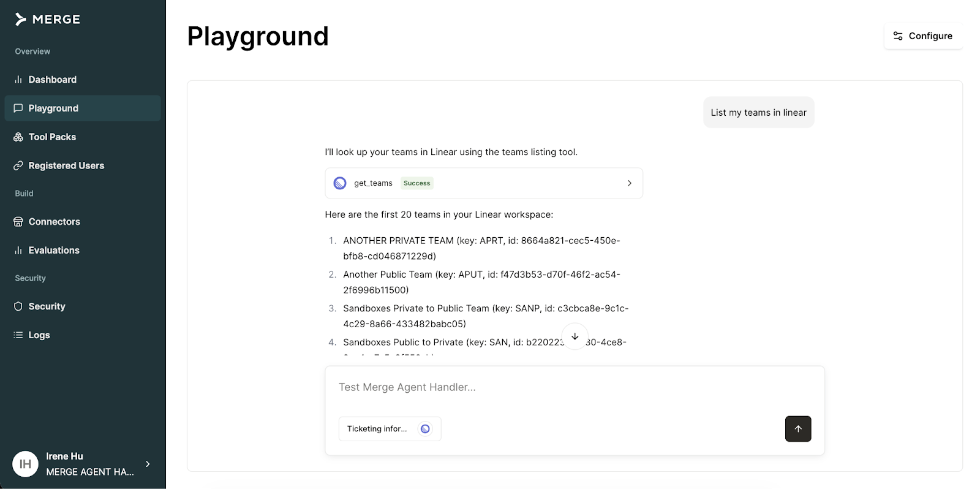Send the message with arrow button
The width and height of the screenshot is (980, 489).
[798, 429]
